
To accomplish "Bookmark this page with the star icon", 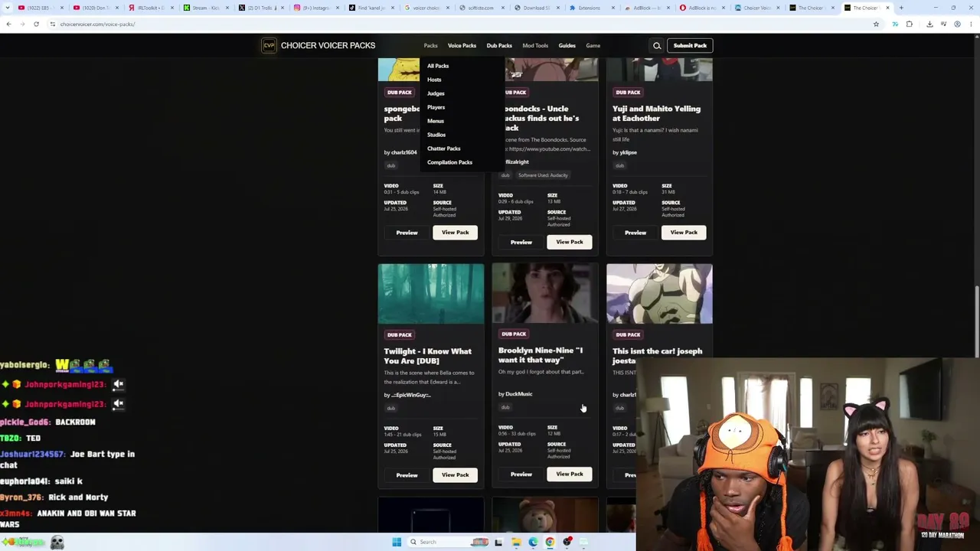I will pyautogui.click(x=876, y=24).
